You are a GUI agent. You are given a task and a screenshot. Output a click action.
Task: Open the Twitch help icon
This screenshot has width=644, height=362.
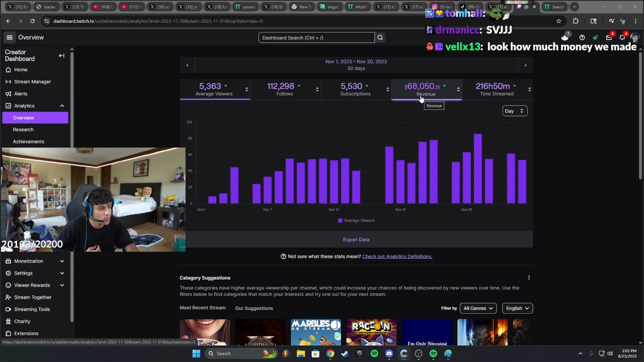582,37
